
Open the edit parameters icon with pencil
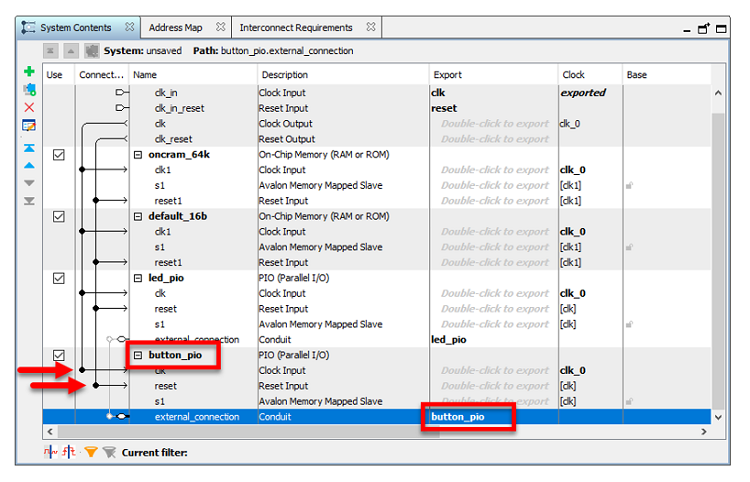click(29, 125)
